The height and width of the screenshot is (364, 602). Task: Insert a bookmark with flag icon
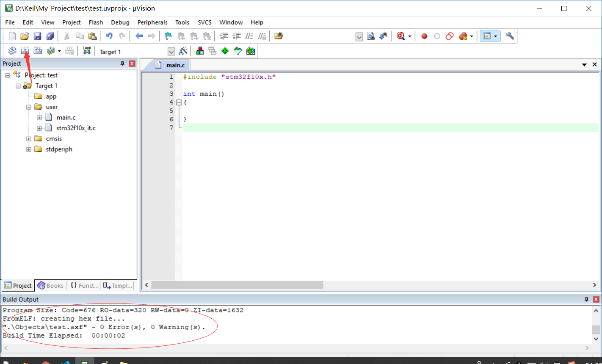[168, 36]
